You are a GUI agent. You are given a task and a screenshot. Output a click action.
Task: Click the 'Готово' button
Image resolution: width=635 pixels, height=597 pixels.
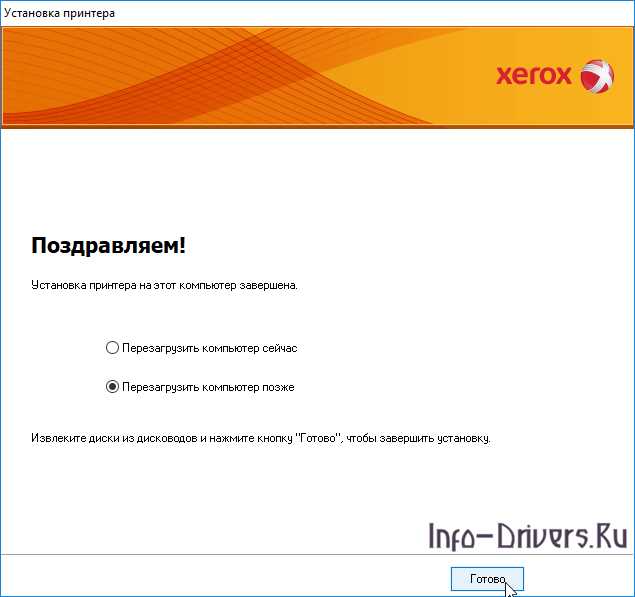(x=487, y=579)
